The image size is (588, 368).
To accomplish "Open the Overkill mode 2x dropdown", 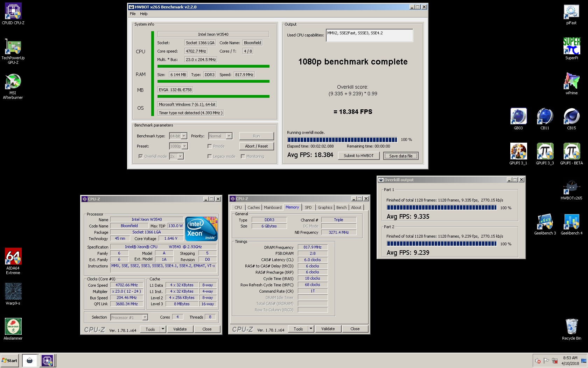I will point(176,156).
